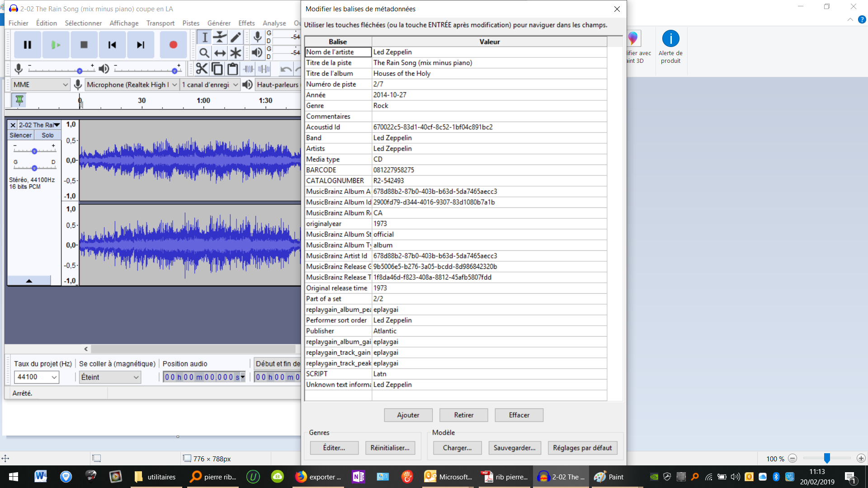Click the Genre value cell 'Rock'
868x488 pixels.
click(489, 106)
